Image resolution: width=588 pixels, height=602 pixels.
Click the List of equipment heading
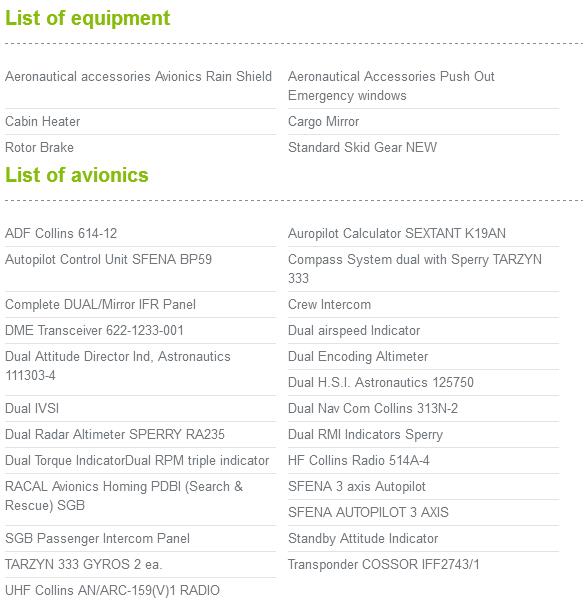click(88, 18)
